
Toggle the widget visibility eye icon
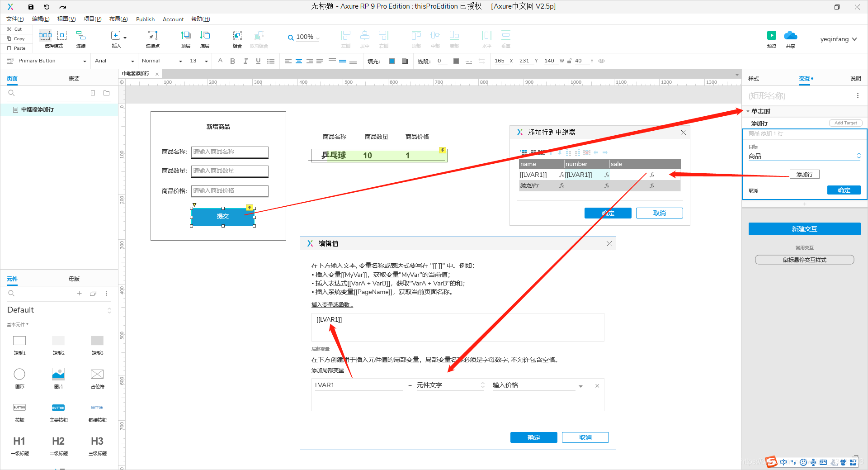click(x=602, y=61)
